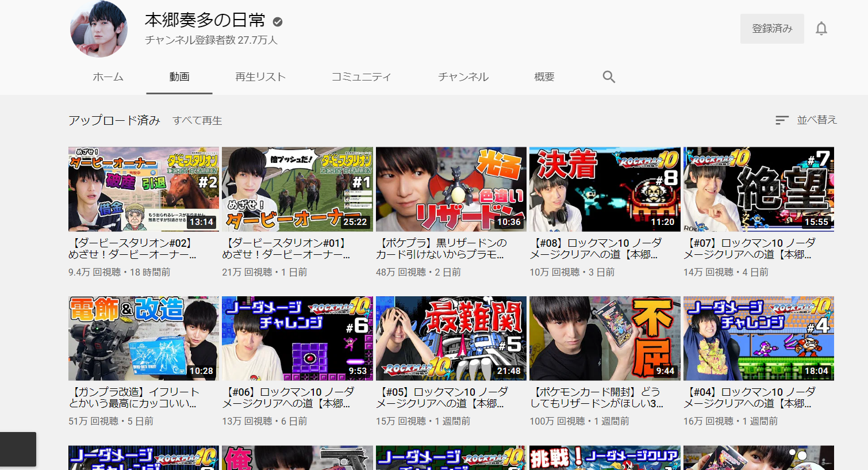Open the ノーダメージチャレンジ #6 thumbnail
This screenshot has width=868, height=470.
pos(297,338)
